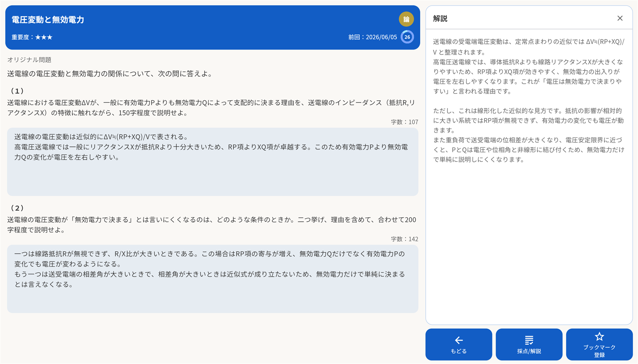Click the circular progress indicator showing 26

[x=407, y=37]
